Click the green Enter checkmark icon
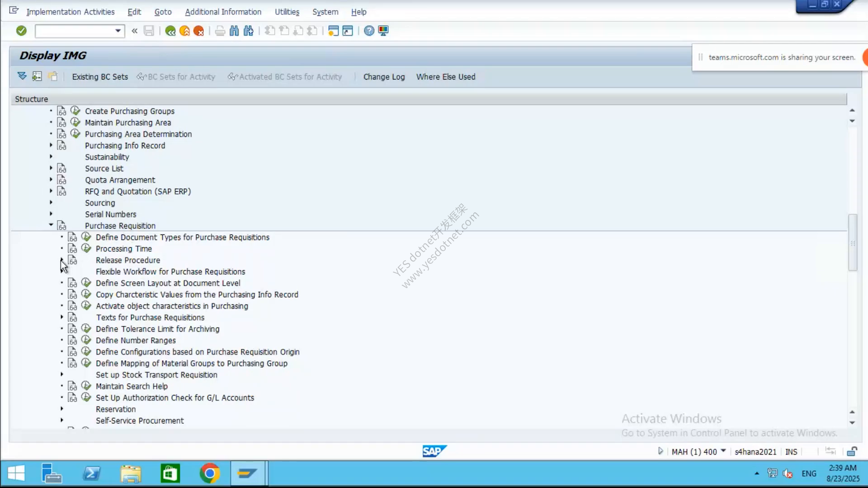Image resolution: width=868 pixels, height=488 pixels. click(21, 31)
